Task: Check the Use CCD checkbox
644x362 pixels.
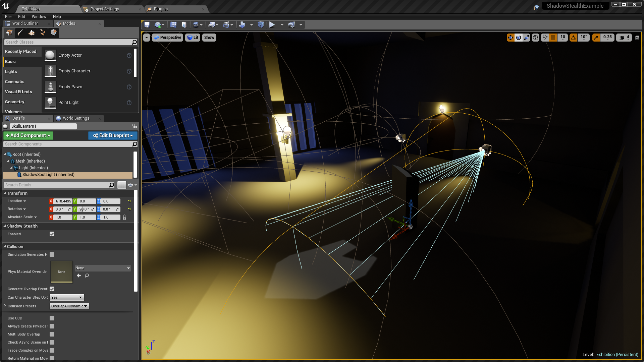Action: point(52,318)
